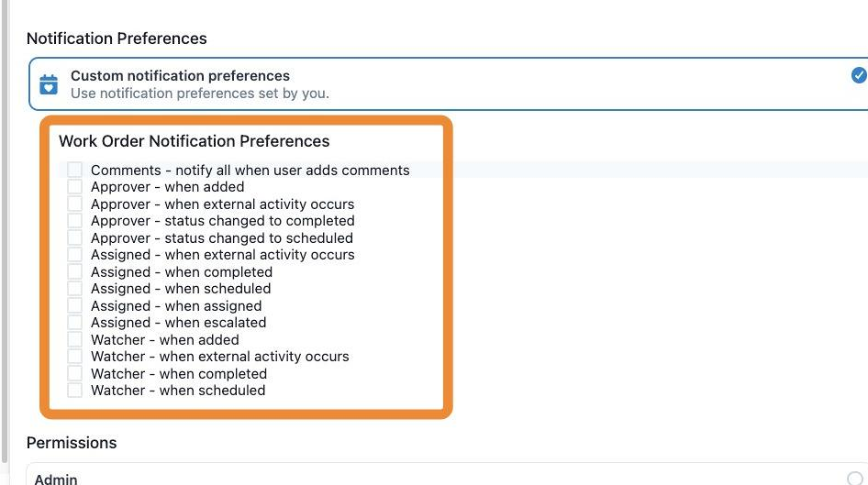The width and height of the screenshot is (868, 485).
Task: Click the blue selected checkmark icon
Action: pos(859,75)
